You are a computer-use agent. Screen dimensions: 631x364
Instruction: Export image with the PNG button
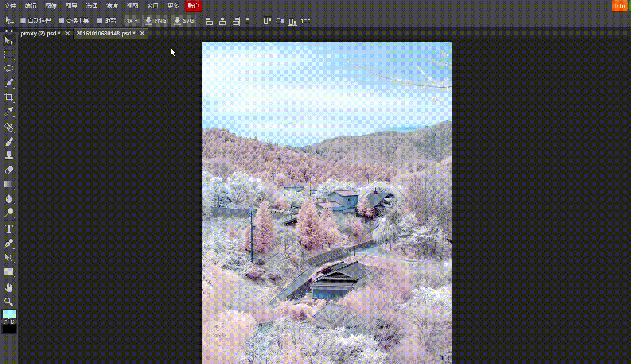156,21
